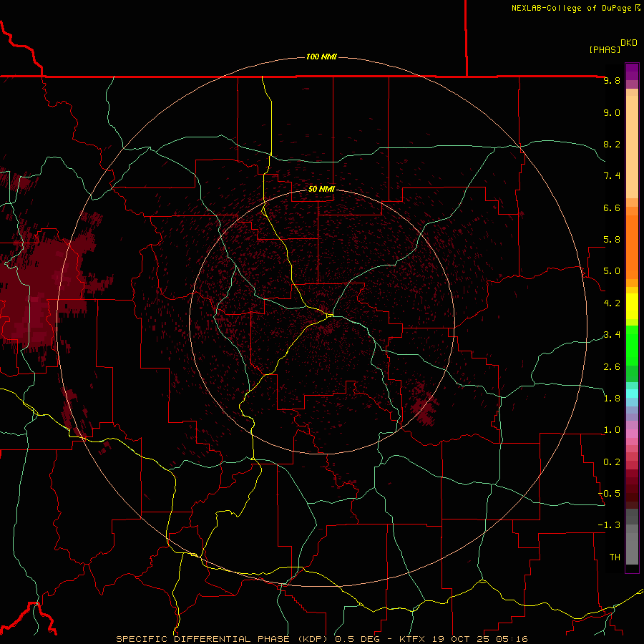Click the -0.5 value on color scale
Image resolution: width=644 pixels, height=644 pixels.
pos(609,494)
